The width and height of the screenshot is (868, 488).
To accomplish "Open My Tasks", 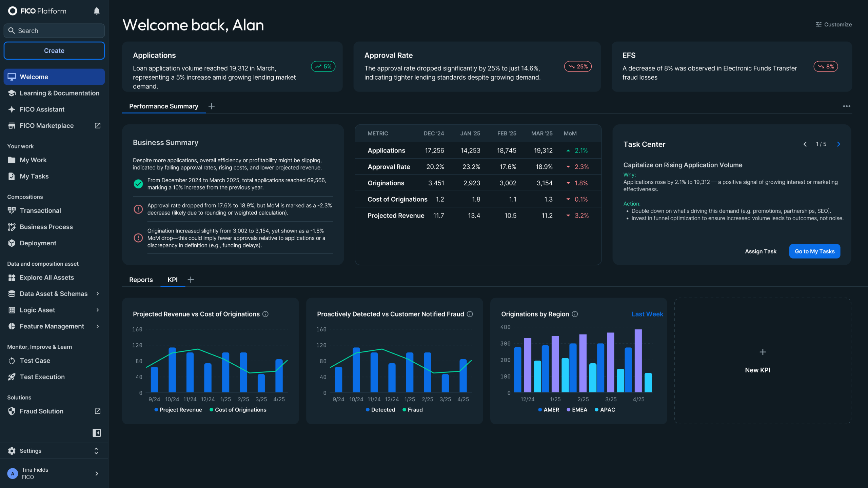I will [x=54, y=176].
